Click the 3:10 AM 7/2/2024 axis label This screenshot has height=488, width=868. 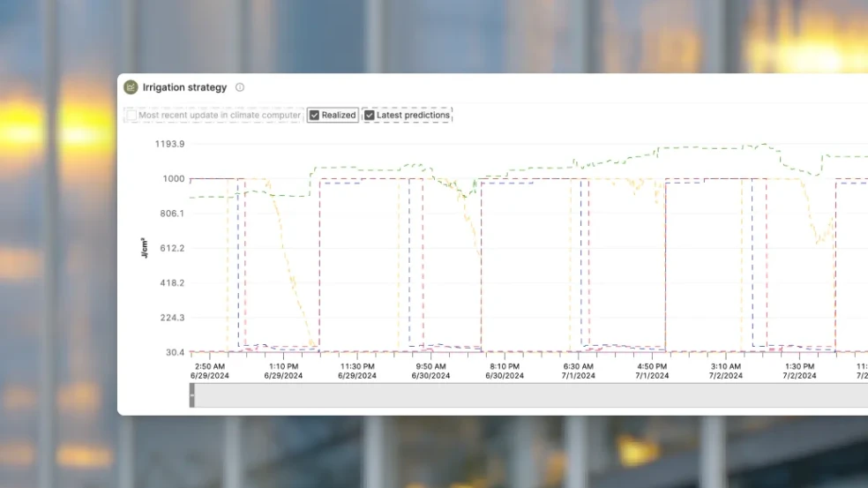click(725, 371)
